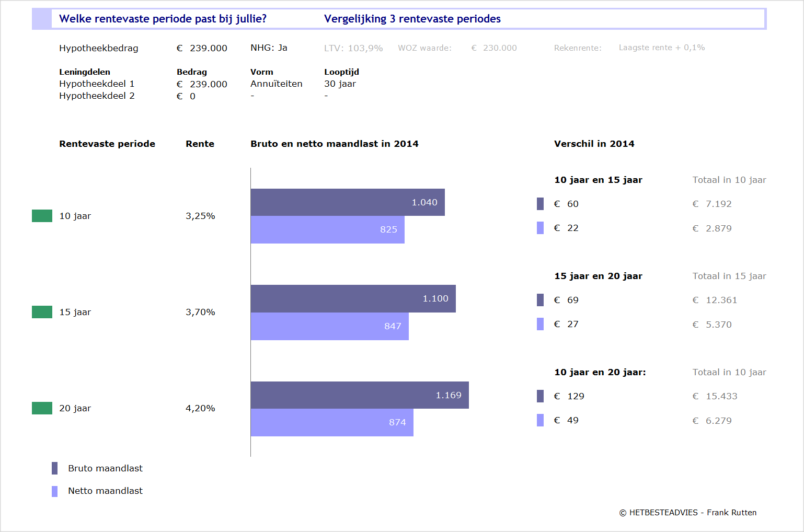This screenshot has height=532, width=804.
Task: Click the green marker beside 10 jaar
Action: [42, 216]
